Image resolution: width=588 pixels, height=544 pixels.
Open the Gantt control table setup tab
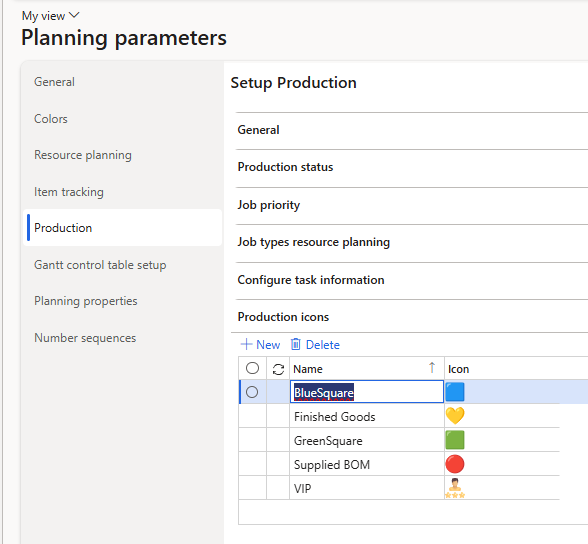click(100, 265)
